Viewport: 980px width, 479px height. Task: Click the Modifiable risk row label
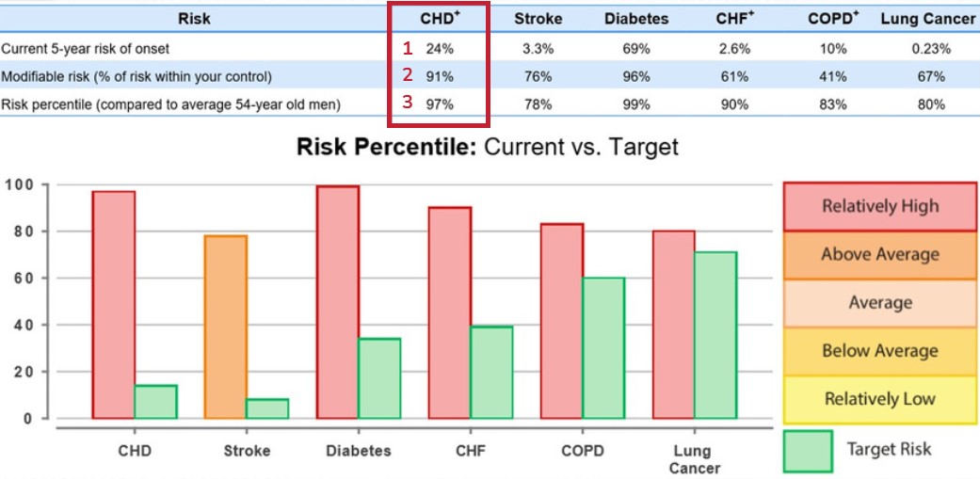pos(137,76)
